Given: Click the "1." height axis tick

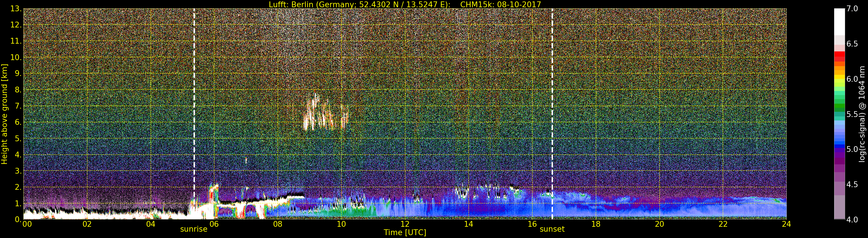Looking at the screenshot, I should 18,203.
